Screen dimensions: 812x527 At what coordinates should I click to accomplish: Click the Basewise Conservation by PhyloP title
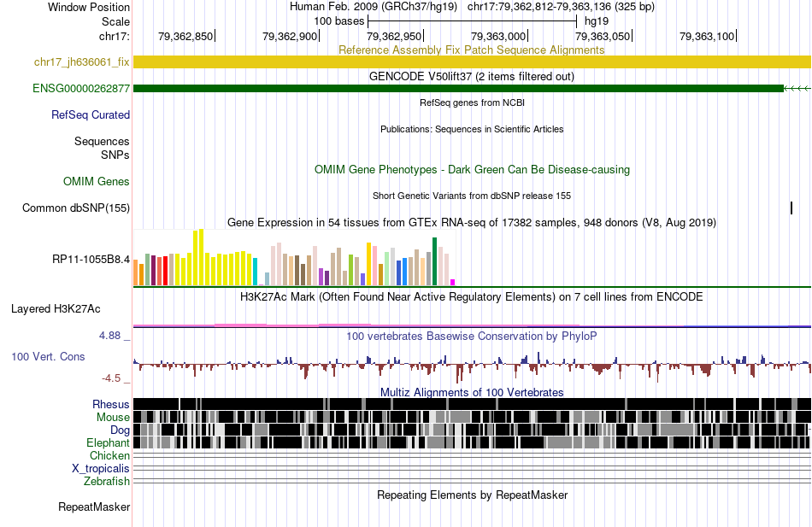coord(472,336)
